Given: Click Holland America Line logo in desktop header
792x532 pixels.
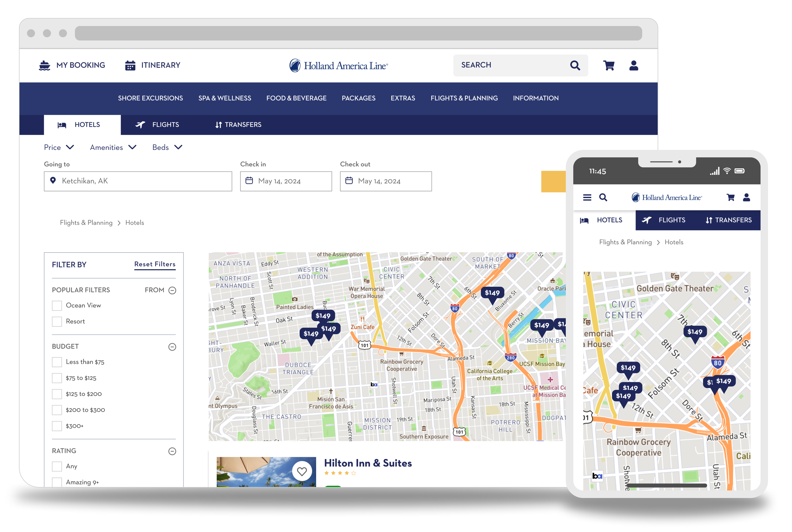Looking at the screenshot, I should [x=339, y=66].
